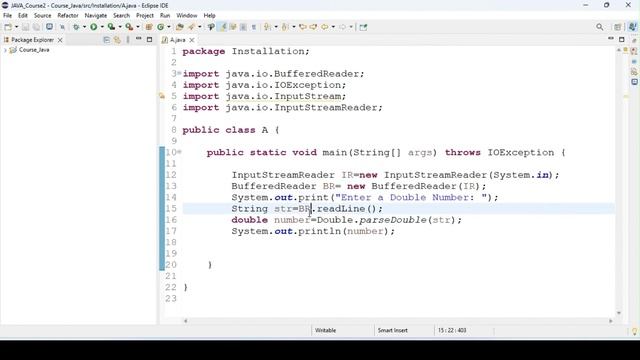Click the New file wizard icon
640x360 pixels.
coord(8,27)
